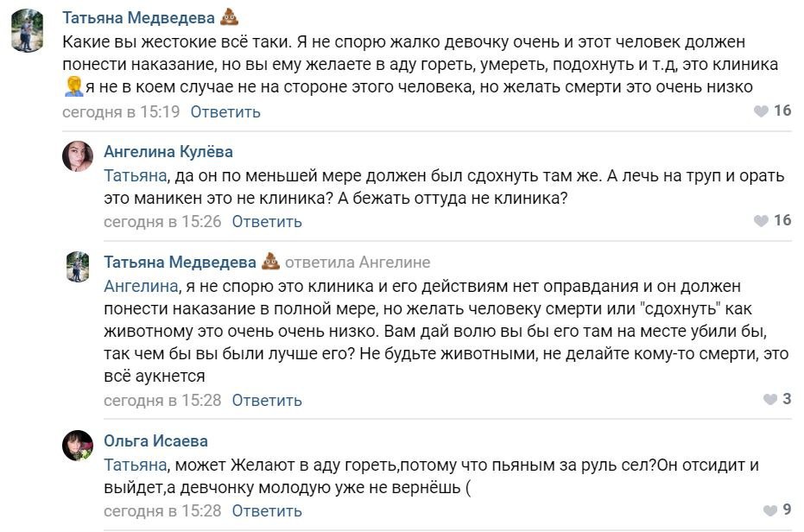The height and width of the screenshot is (532, 804).
Task: Like the comment that has 3 likes
Action: coord(770,400)
